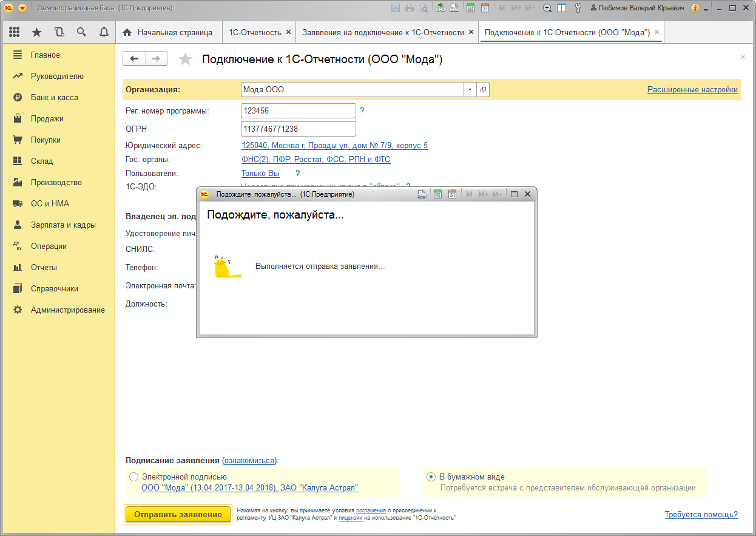Open соглашения link
The image size is (756, 536).
coord(371,511)
